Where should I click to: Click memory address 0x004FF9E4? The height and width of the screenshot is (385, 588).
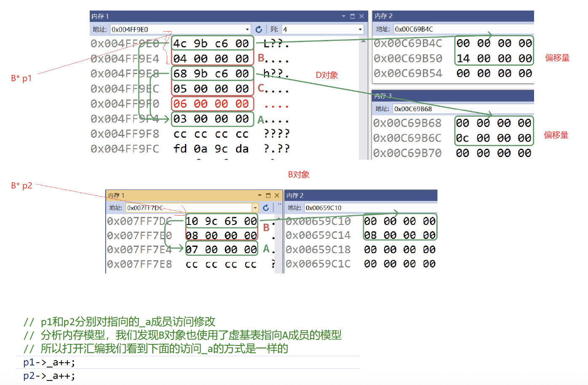click(x=125, y=59)
